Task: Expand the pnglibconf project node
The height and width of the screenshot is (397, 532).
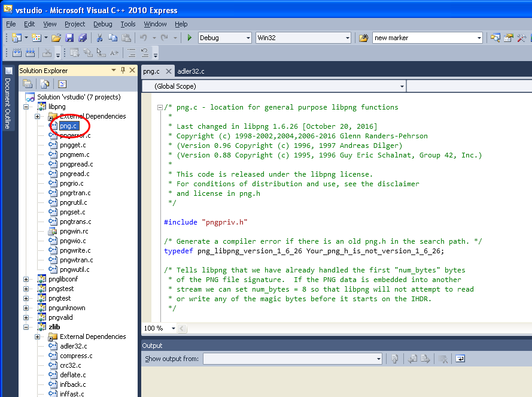Action: (26, 279)
